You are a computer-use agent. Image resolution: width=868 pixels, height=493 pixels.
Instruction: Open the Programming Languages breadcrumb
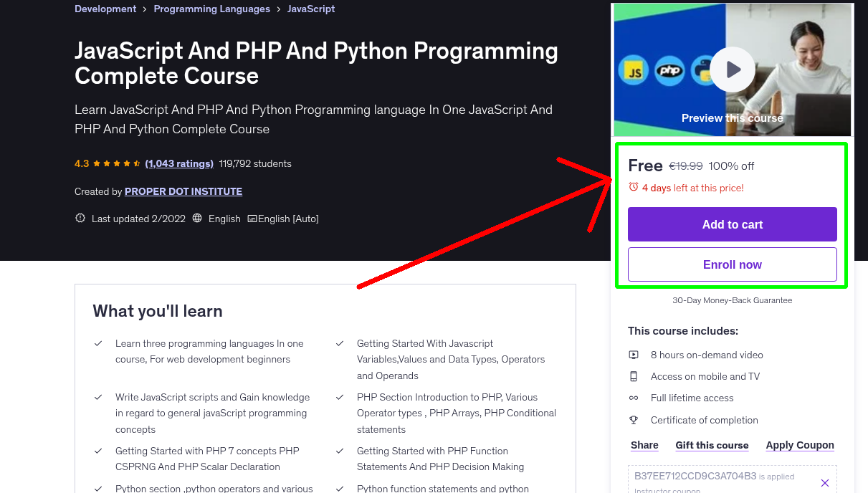pos(211,9)
